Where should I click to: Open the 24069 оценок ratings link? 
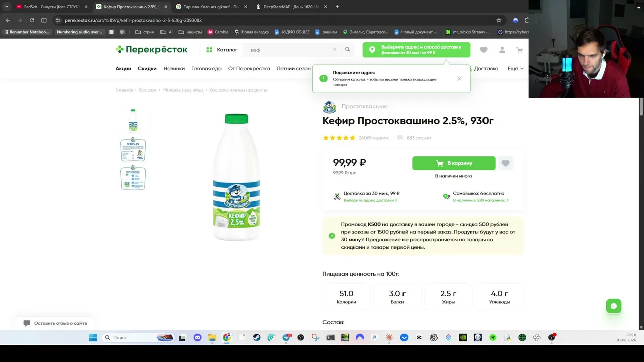(374, 138)
